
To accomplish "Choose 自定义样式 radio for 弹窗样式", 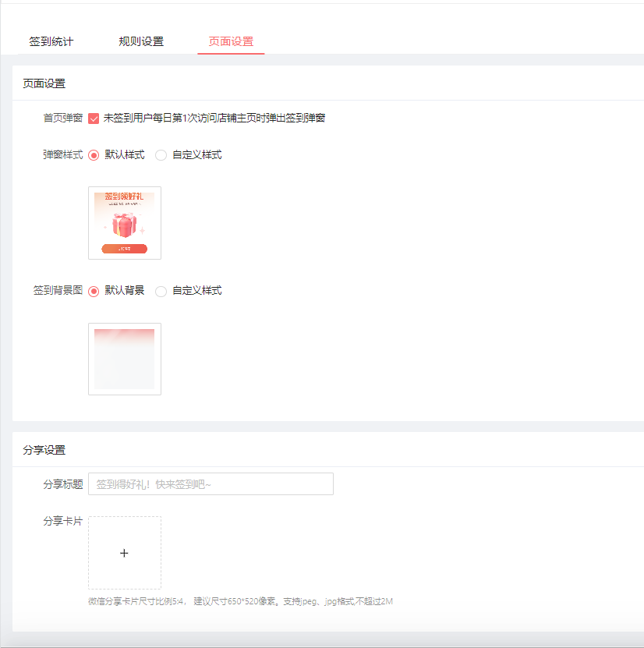I will (161, 155).
